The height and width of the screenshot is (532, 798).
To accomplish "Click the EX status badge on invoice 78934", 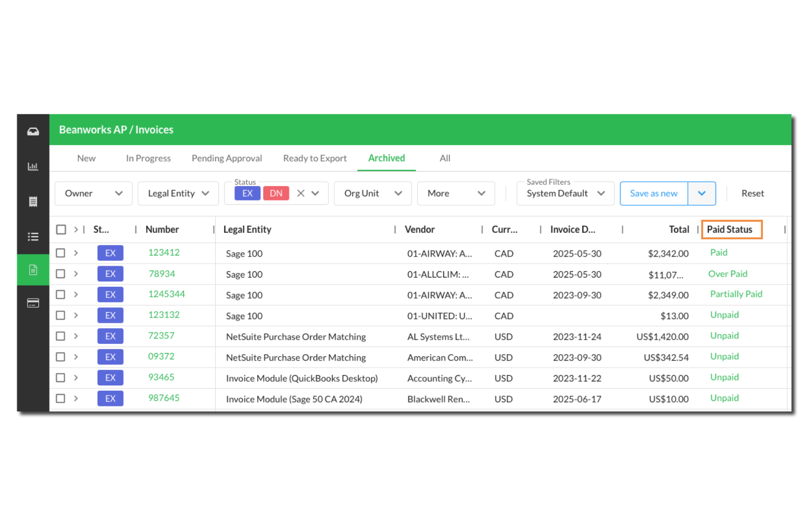I will [110, 273].
